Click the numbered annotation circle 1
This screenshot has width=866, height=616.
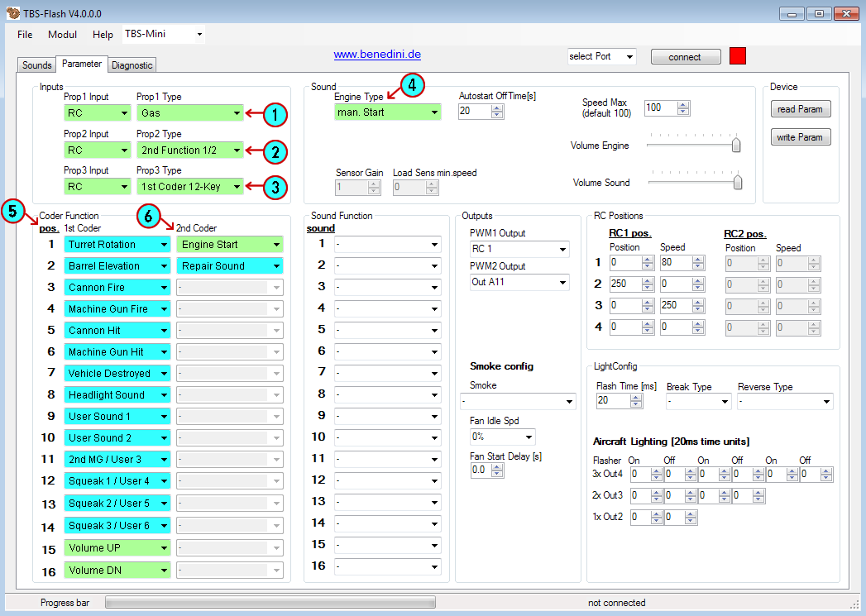click(275, 114)
